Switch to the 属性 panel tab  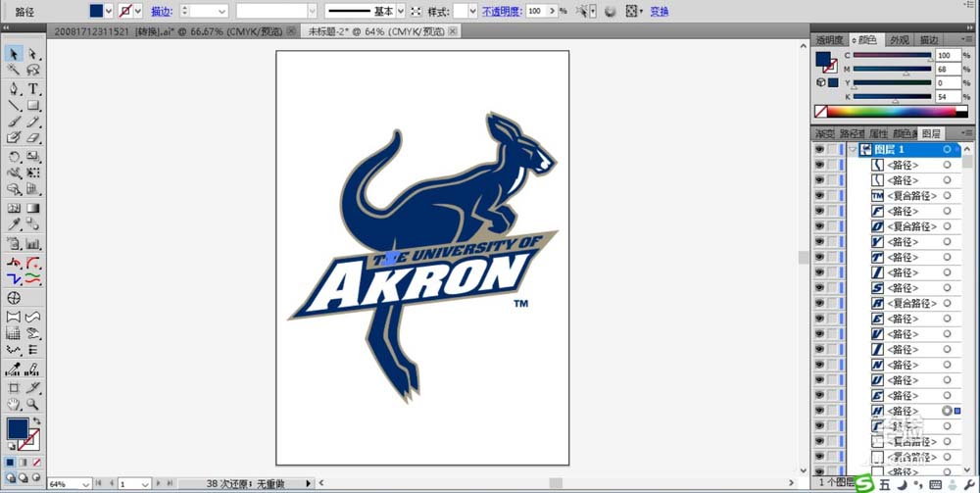878,133
